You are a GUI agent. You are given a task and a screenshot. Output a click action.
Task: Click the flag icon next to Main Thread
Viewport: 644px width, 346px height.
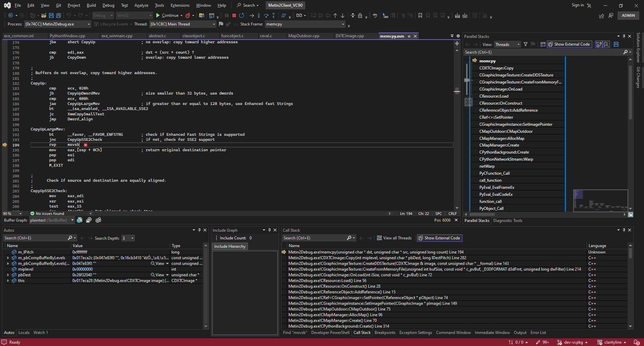221,24
